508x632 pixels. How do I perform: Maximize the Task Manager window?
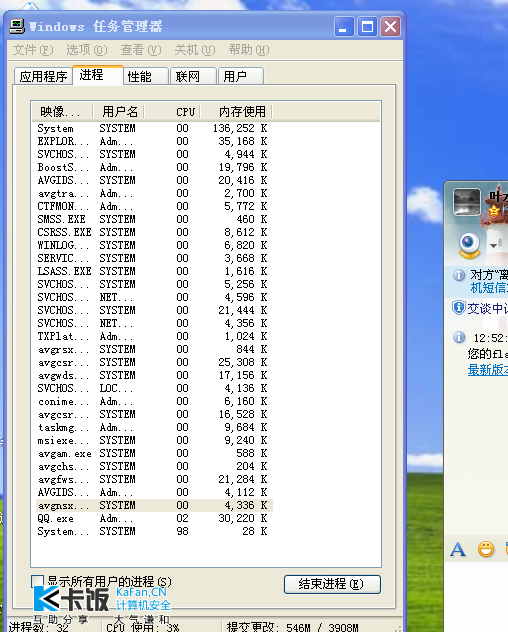(x=367, y=27)
